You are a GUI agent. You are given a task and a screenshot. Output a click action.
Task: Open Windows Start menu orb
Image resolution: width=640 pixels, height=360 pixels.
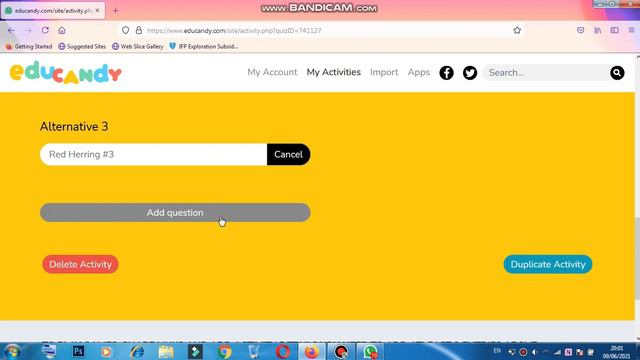click(12, 351)
